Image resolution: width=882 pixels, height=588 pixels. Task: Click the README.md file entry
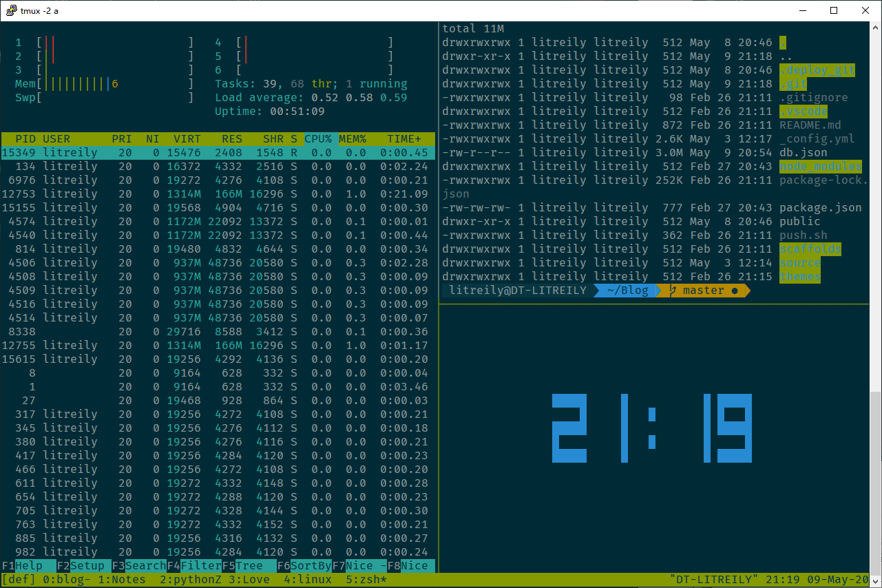click(810, 125)
